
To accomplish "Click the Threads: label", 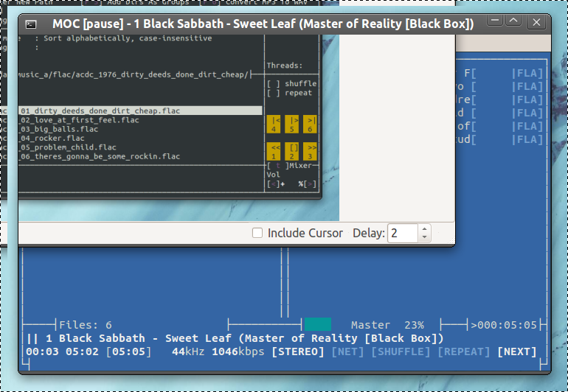I will point(285,66).
